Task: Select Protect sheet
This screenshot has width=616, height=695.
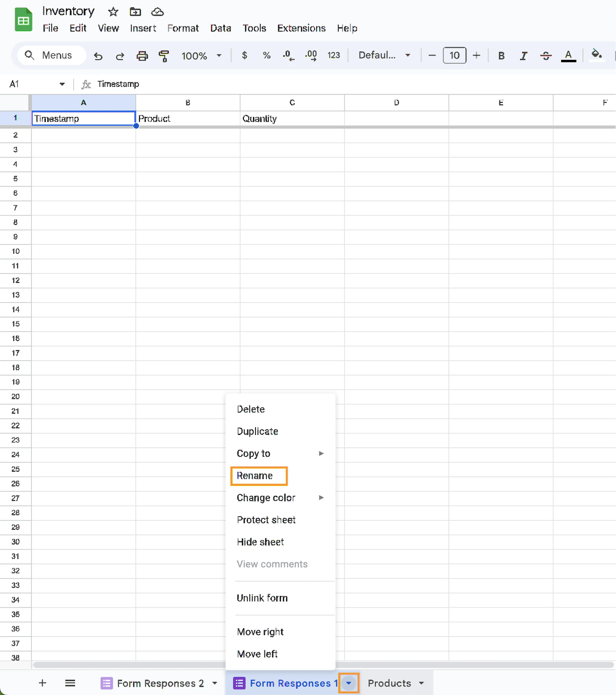Action: click(280, 520)
